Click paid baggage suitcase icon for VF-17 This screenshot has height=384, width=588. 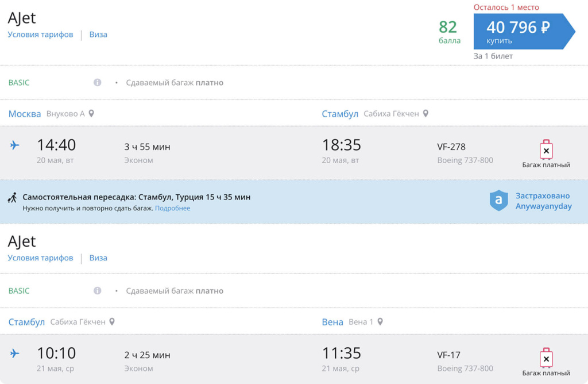point(547,358)
